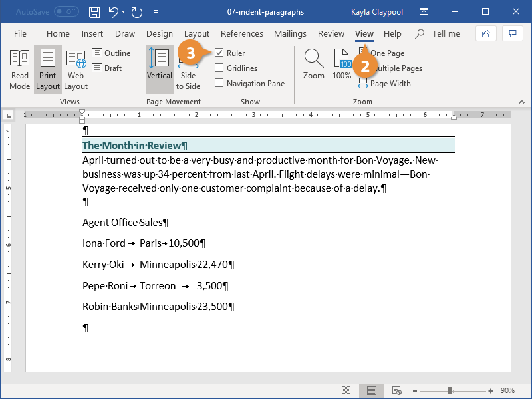Click the zoom slider in status bar
Screen dimensions: 532x399
[x=451, y=390]
